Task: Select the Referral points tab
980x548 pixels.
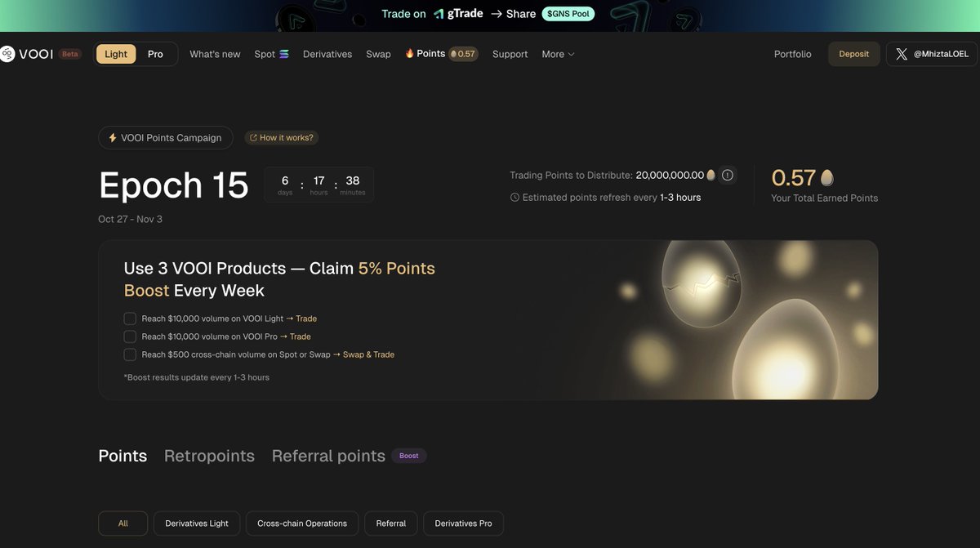Action: click(x=328, y=456)
